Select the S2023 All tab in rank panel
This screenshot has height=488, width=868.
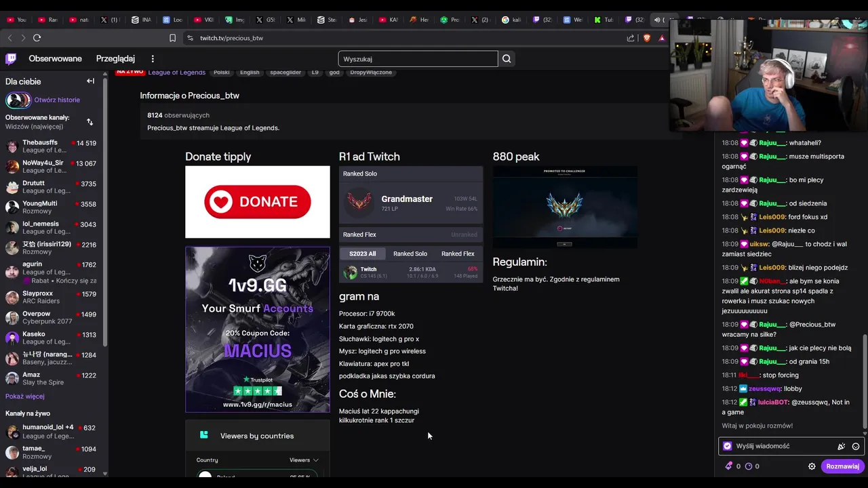(x=362, y=253)
